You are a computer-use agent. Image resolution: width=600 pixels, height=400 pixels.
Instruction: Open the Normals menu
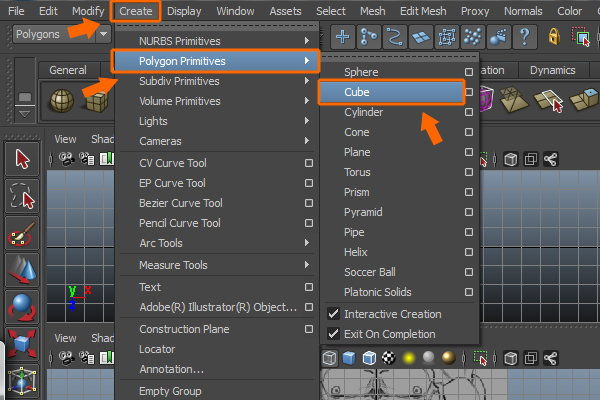click(x=523, y=11)
